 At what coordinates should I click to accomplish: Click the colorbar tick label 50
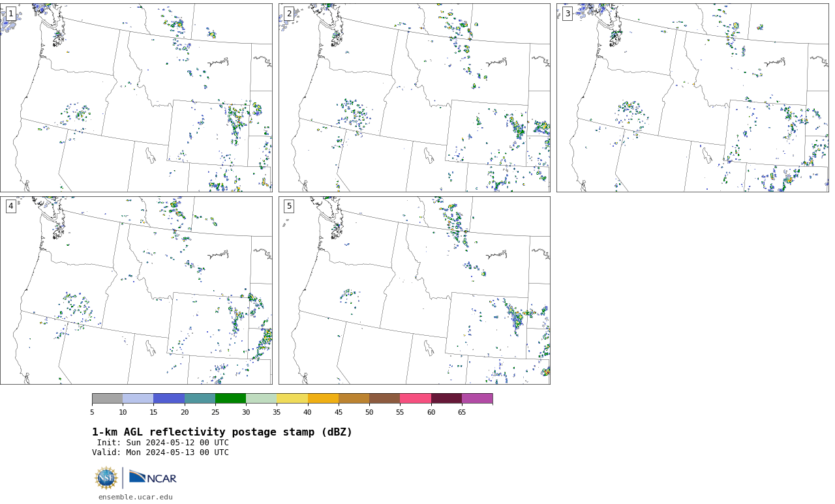(x=369, y=412)
